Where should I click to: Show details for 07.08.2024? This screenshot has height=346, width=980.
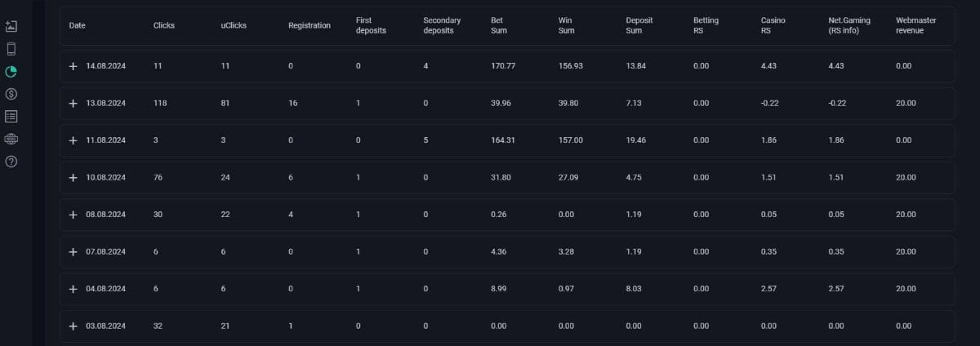tap(73, 252)
